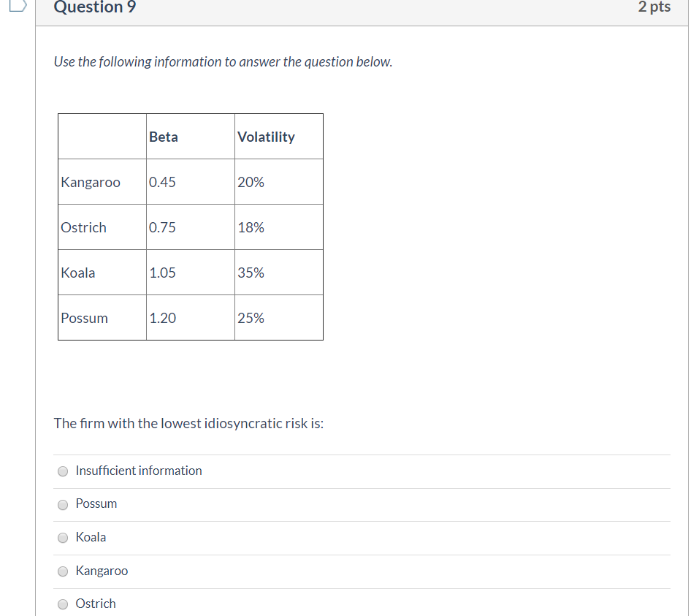699x616 pixels.
Task: Select the Ostrich answer option
Action: (63, 604)
